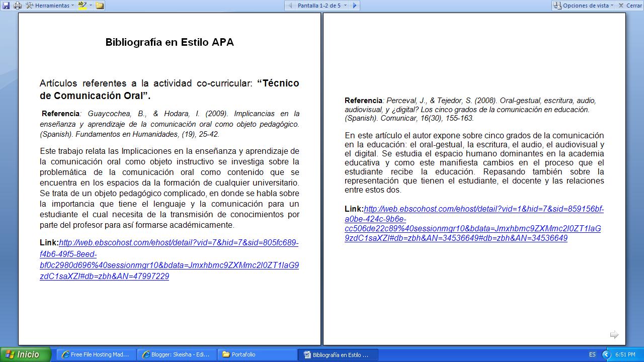Select the text highlighter tool

(x=82, y=5)
